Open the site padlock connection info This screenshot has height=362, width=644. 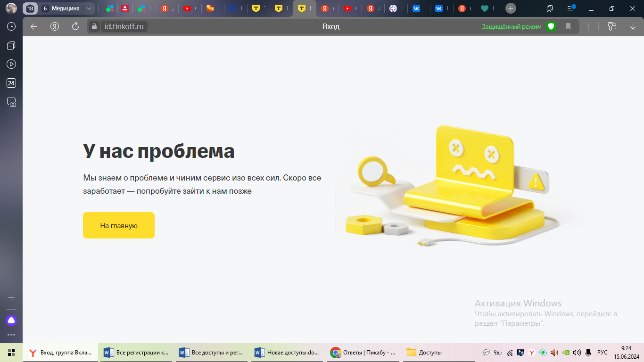[94, 26]
